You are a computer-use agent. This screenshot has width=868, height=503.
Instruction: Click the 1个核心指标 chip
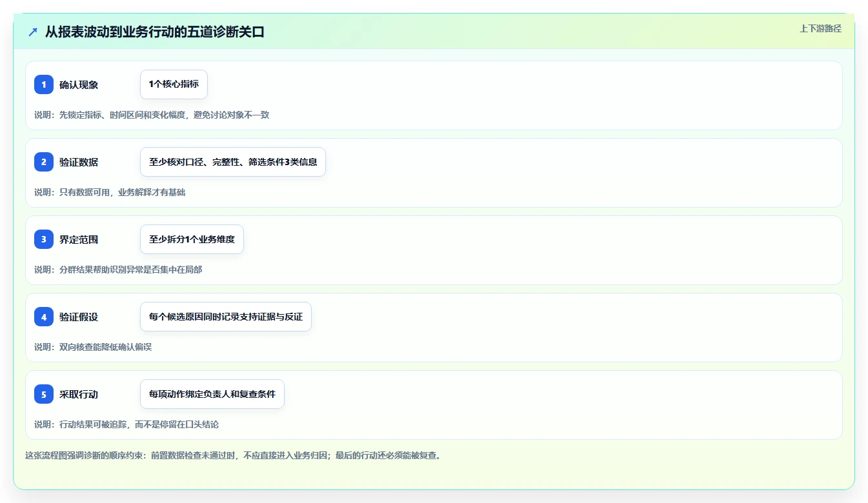(x=174, y=84)
